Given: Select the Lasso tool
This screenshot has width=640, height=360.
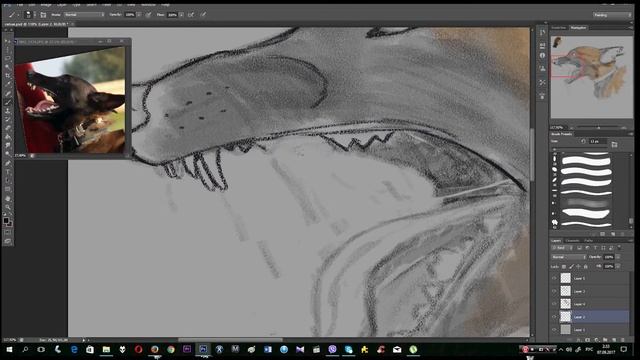Looking at the screenshot, I should [x=8, y=58].
